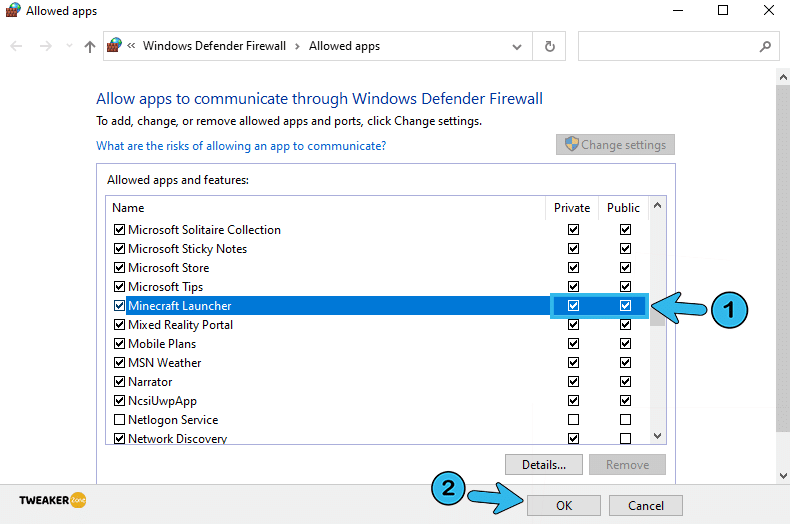Click the Cancel button

coord(645,505)
